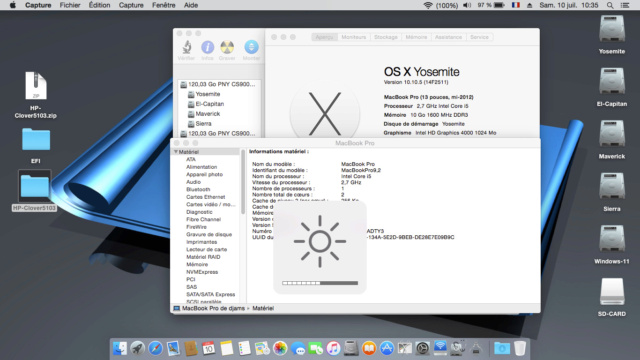The width and height of the screenshot is (640, 360).
Task: Select the Aperçu tab
Action: click(x=324, y=37)
